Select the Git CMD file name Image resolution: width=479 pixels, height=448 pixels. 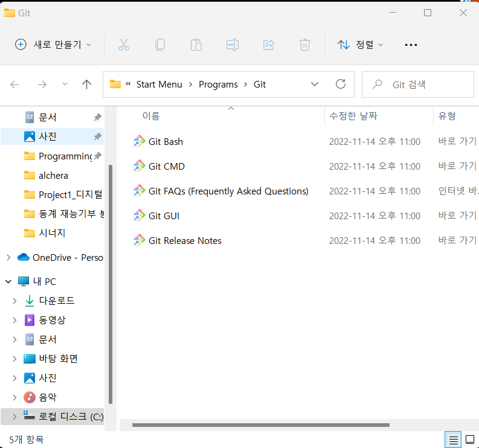pyautogui.click(x=167, y=167)
